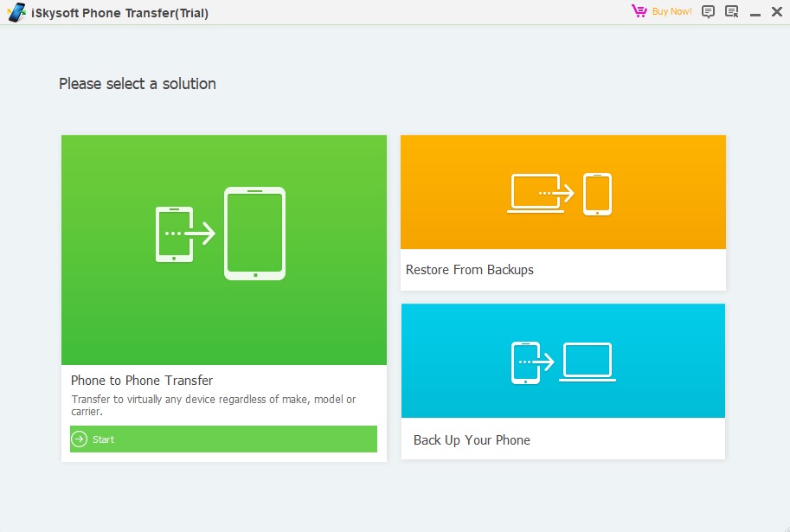Screen dimensions: 790x532
Task: Choose the Back Up Your Phone label
Action: [x=472, y=440]
